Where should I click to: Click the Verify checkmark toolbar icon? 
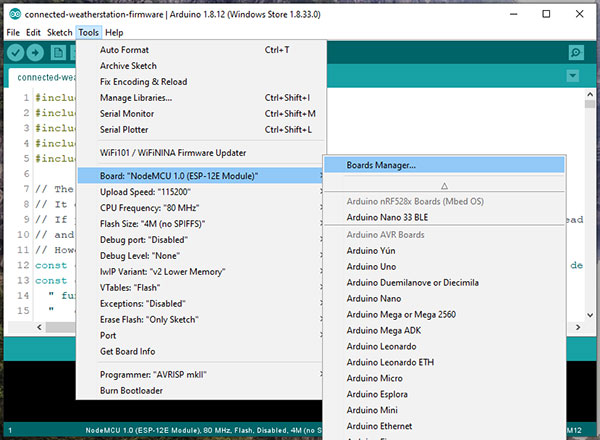click(x=18, y=52)
